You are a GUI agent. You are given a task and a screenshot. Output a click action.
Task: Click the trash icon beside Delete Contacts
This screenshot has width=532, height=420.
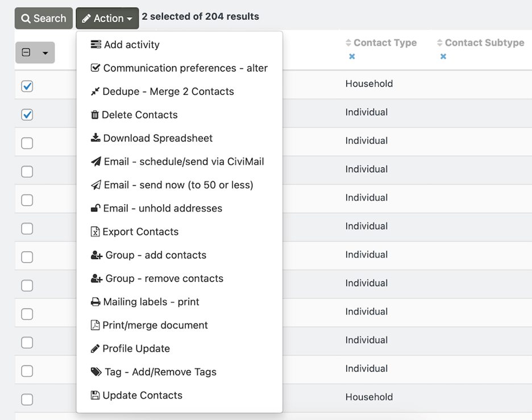click(94, 115)
